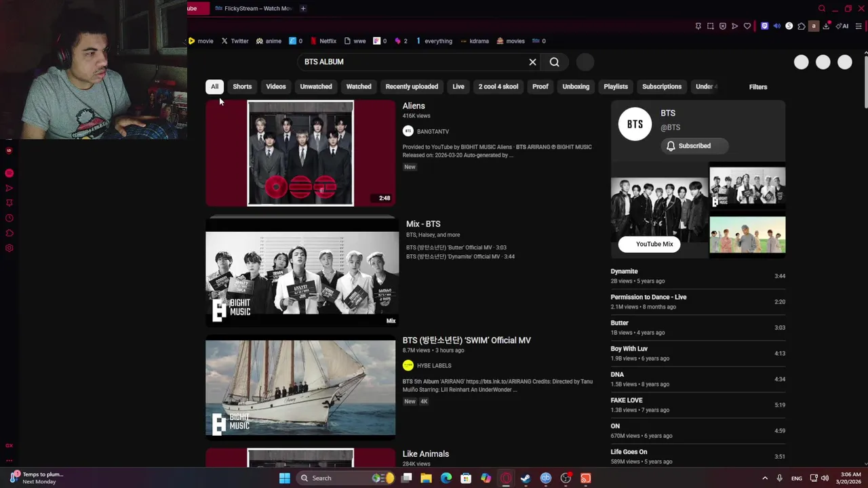The image size is (868, 488).
Task: Click the YouTube Mix button
Action: click(x=649, y=244)
